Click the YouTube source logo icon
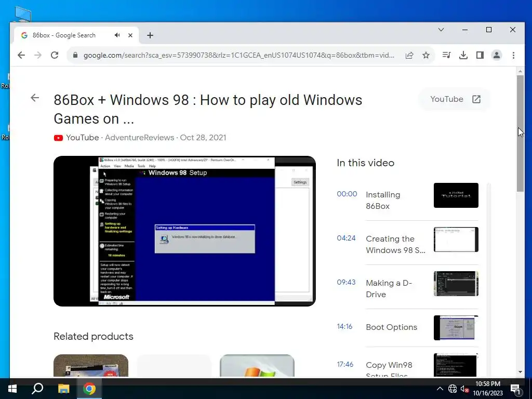Image resolution: width=532 pixels, height=399 pixels. (x=58, y=138)
